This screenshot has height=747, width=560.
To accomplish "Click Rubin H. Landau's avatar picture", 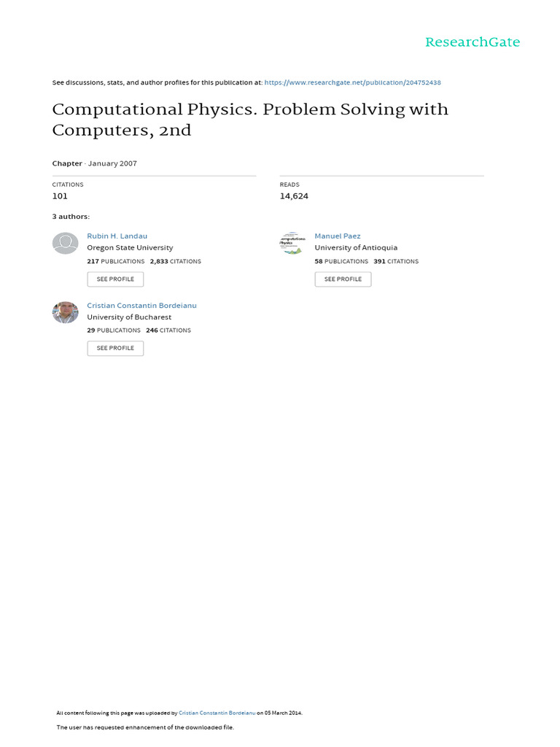I will coord(65,243).
